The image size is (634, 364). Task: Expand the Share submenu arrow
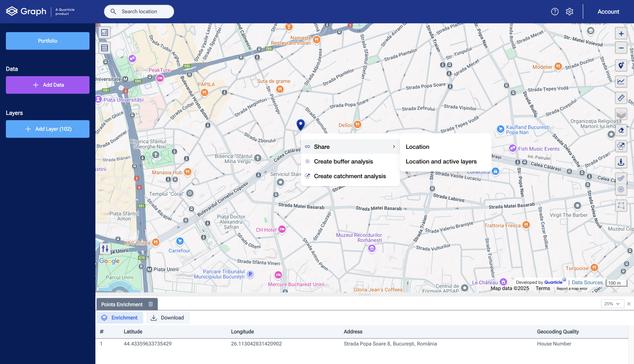[394, 146]
